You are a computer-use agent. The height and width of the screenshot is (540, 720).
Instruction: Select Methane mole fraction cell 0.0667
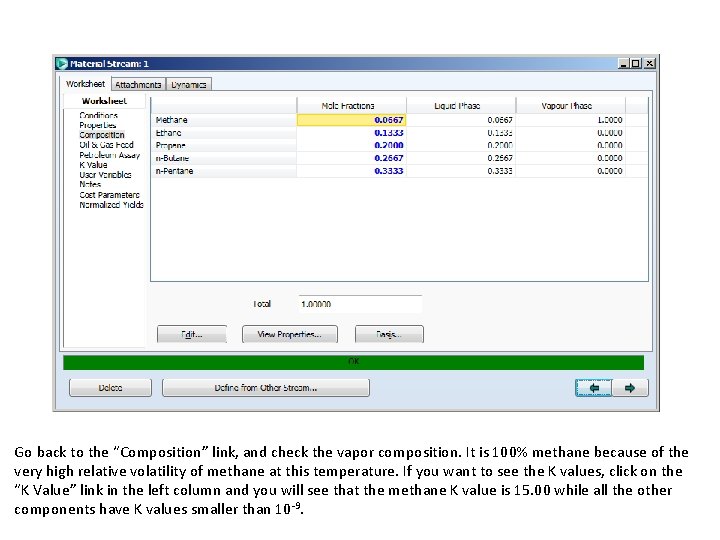pyautogui.click(x=351, y=120)
